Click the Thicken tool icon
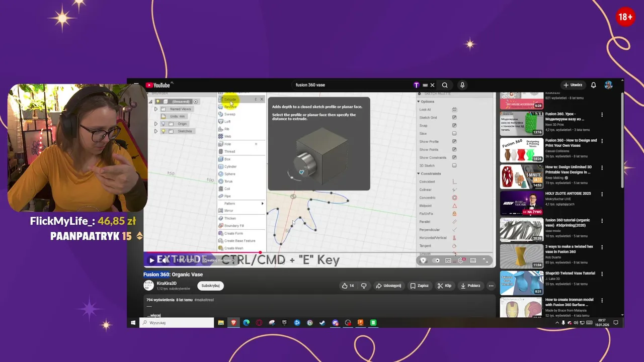This screenshot has width=644, height=362. (220, 218)
